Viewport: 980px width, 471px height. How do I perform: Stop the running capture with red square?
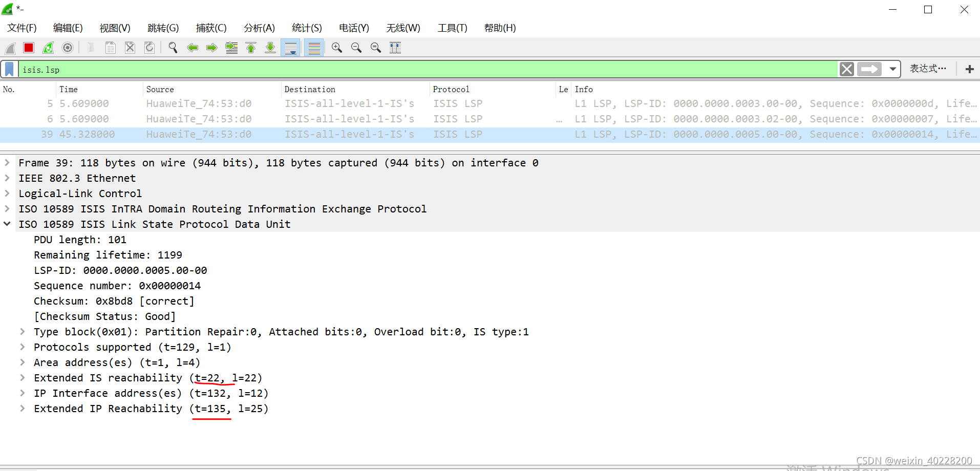29,48
